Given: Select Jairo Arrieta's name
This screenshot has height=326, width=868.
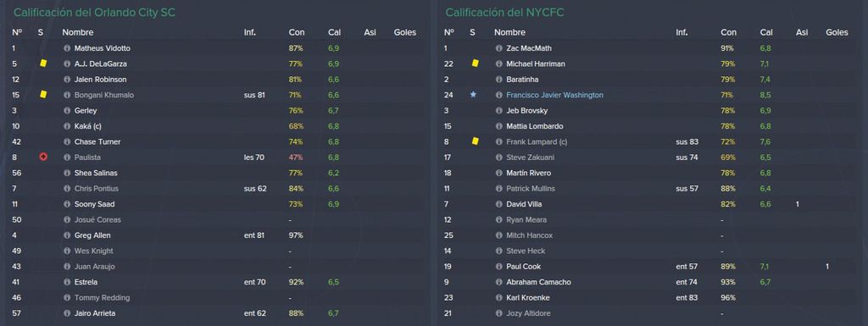Looking at the screenshot, I should [x=95, y=313].
